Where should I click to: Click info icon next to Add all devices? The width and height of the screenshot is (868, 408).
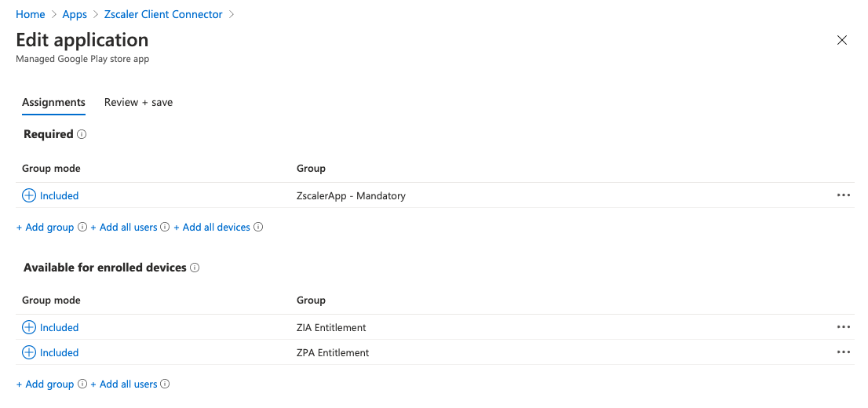(258, 228)
